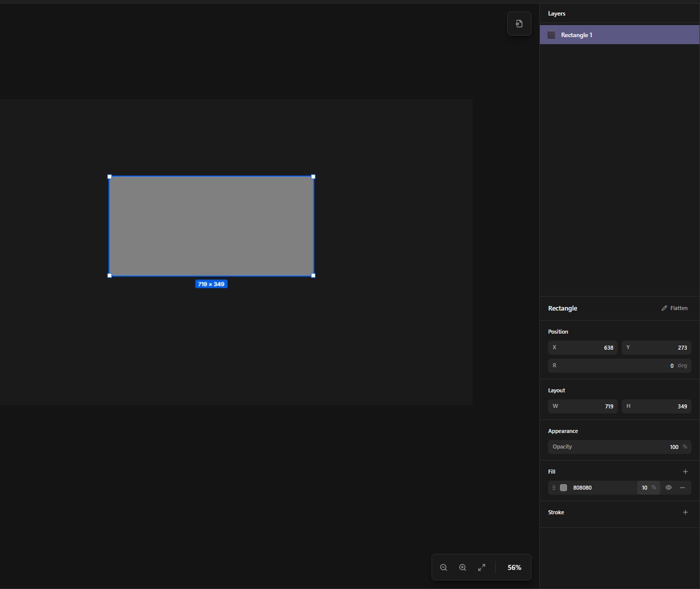
Task: Click the pencil icon beside Flatten
Action: click(x=664, y=308)
